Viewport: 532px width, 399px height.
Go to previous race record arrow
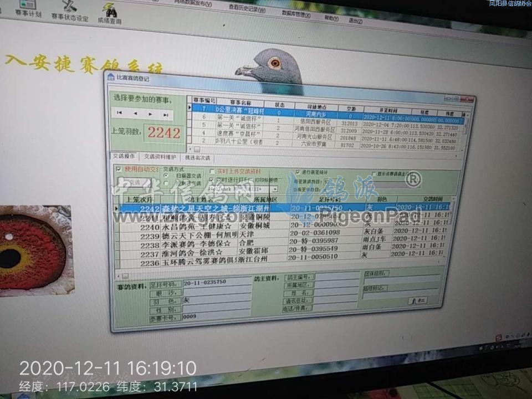[x=135, y=113]
